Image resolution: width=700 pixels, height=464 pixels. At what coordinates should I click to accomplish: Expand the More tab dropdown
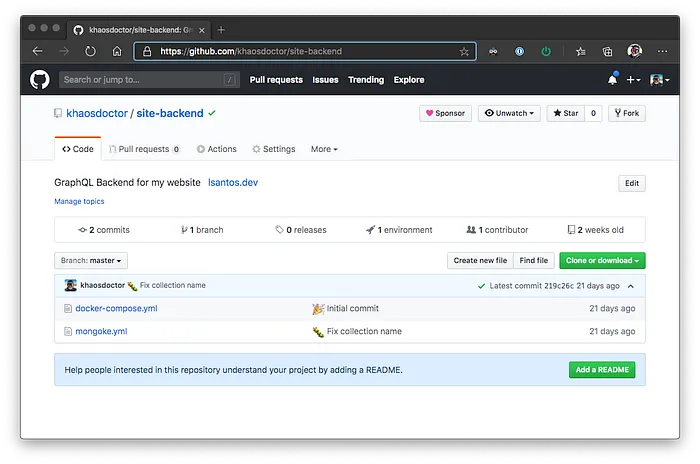point(324,149)
